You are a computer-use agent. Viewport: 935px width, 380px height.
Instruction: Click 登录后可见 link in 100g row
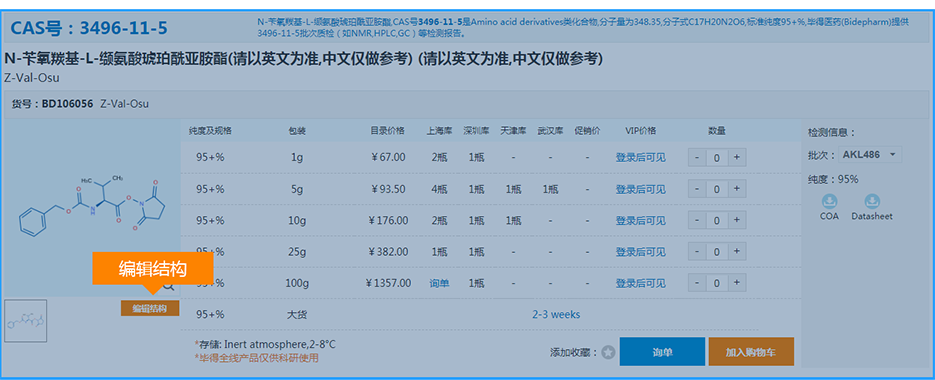click(640, 283)
